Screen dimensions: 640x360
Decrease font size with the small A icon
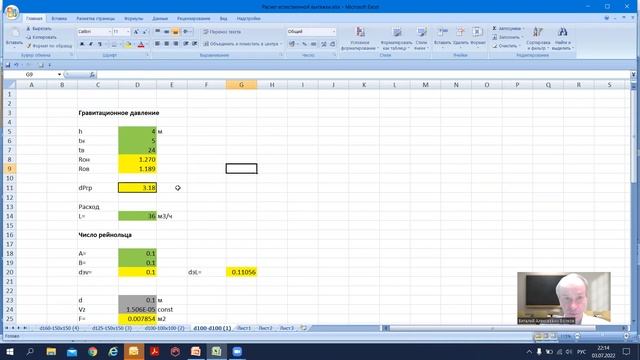click(x=145, y=31)
